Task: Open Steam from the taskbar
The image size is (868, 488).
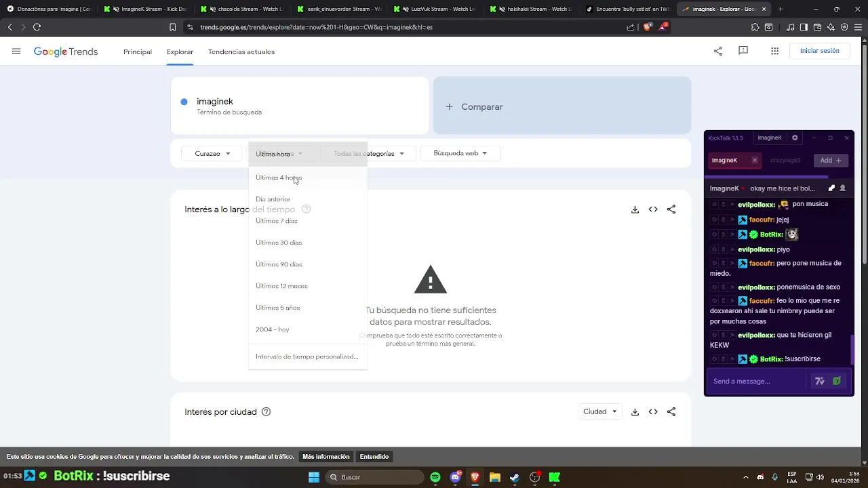Action: 515,477
